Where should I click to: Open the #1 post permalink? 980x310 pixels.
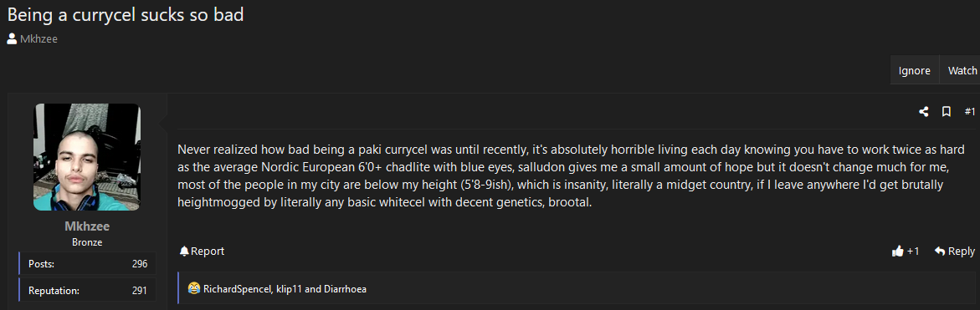(x=969, y=112)
